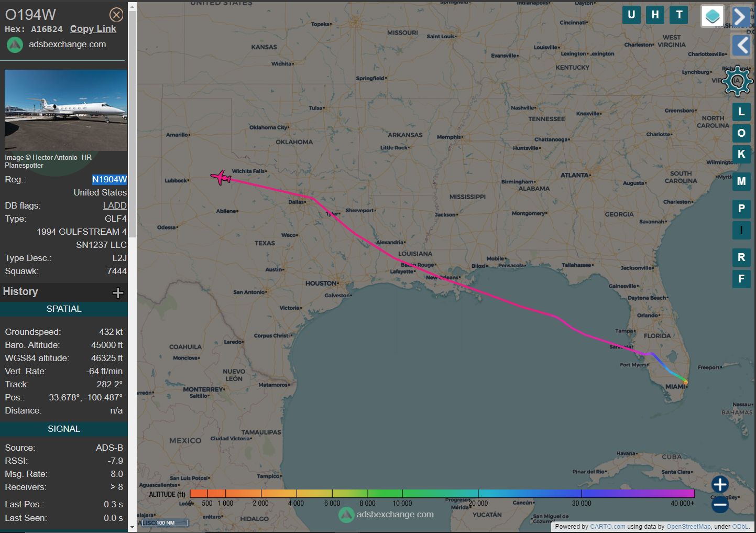Click the Baro. Altitude value 45000 ft
756x533 pixels.
click(107, 345)
